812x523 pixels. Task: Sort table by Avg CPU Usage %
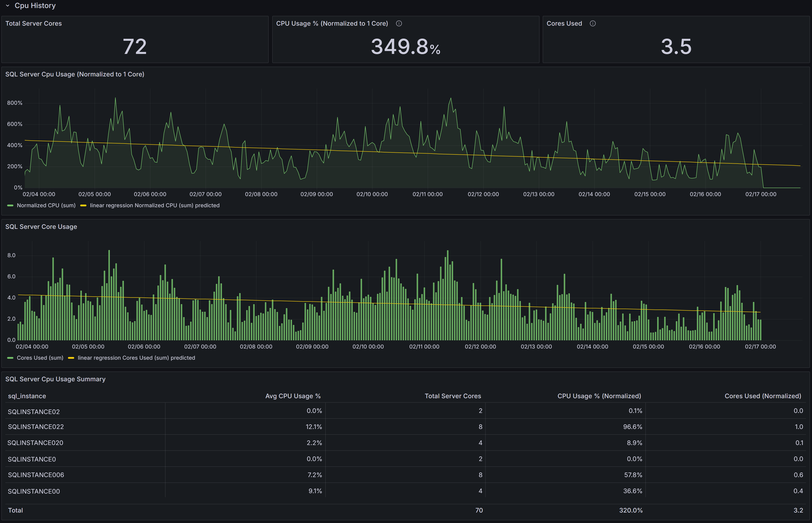tap(293, 396)
